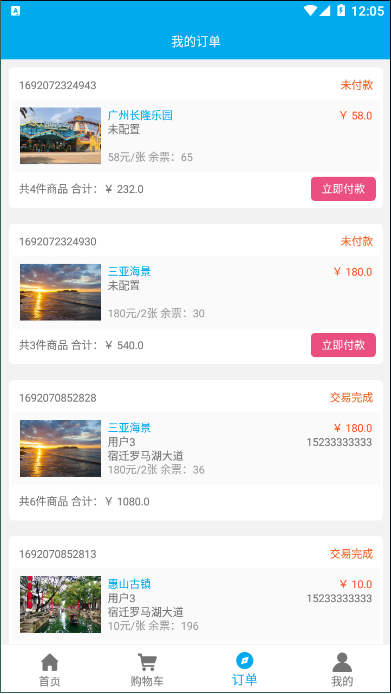
Task: Tap the cellular signal icon
Action: 325,10
